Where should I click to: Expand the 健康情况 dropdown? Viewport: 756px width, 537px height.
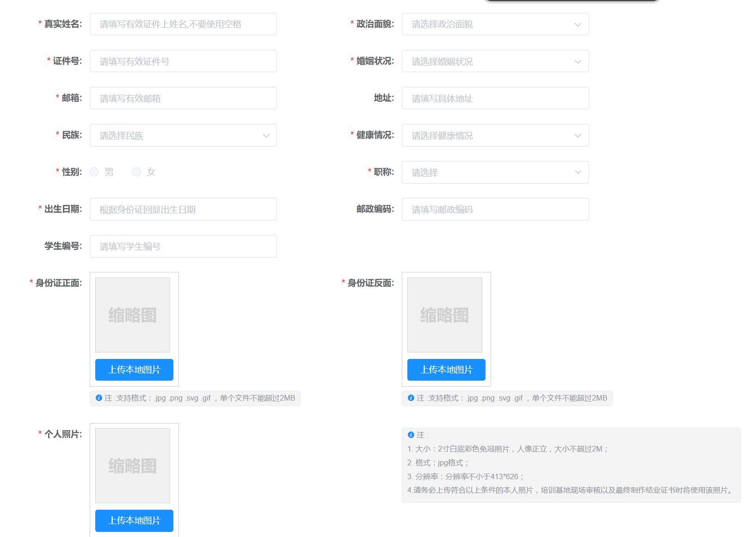pyautogui.click(x=495, y=135)
